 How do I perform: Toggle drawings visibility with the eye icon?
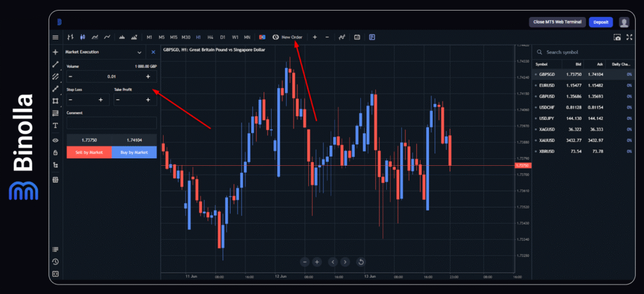[55, 140]
